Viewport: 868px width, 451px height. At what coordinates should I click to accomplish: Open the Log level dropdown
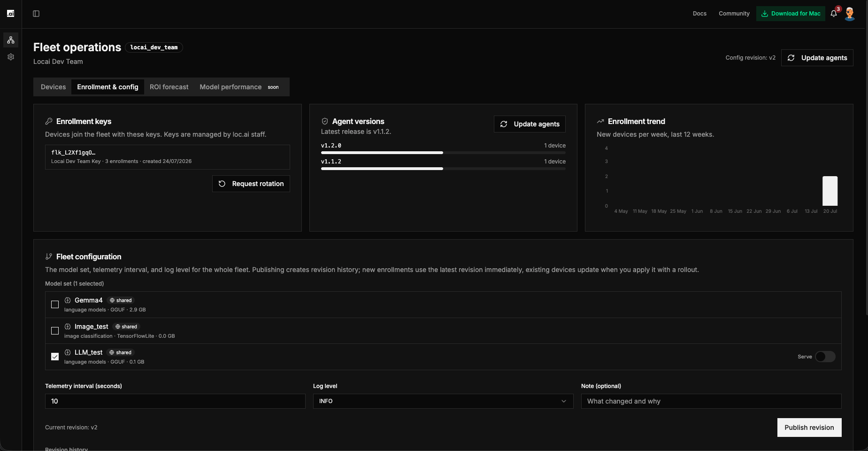[x=443, y=401]
